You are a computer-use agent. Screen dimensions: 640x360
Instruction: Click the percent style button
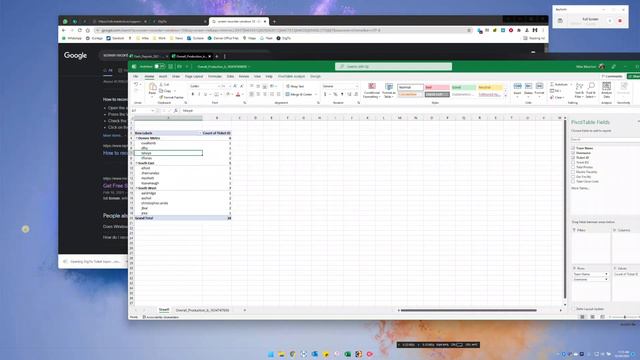pyautogui.click(x=335, y=94)
